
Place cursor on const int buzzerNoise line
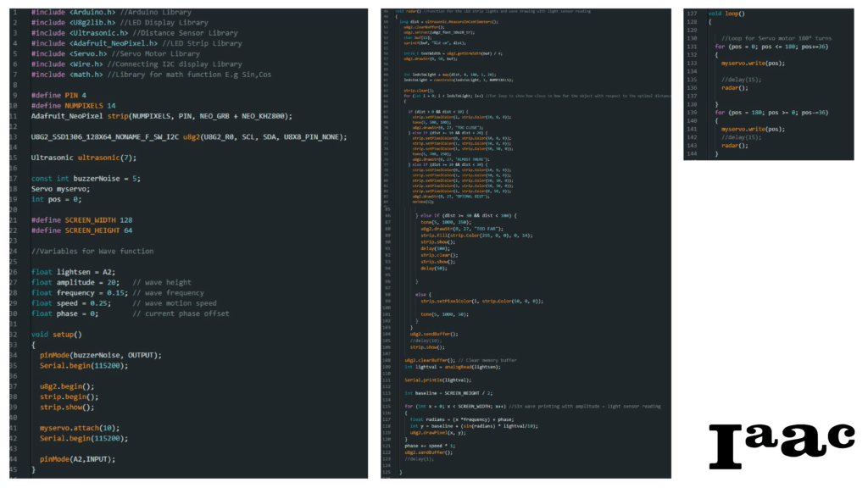(x=85, y=178)
